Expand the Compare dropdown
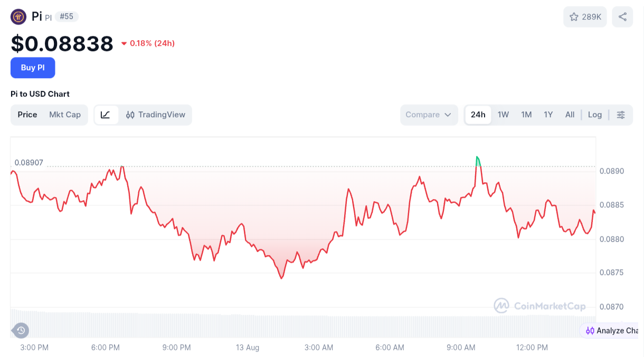This screenshot has width=644, height=357. [429, 115]
